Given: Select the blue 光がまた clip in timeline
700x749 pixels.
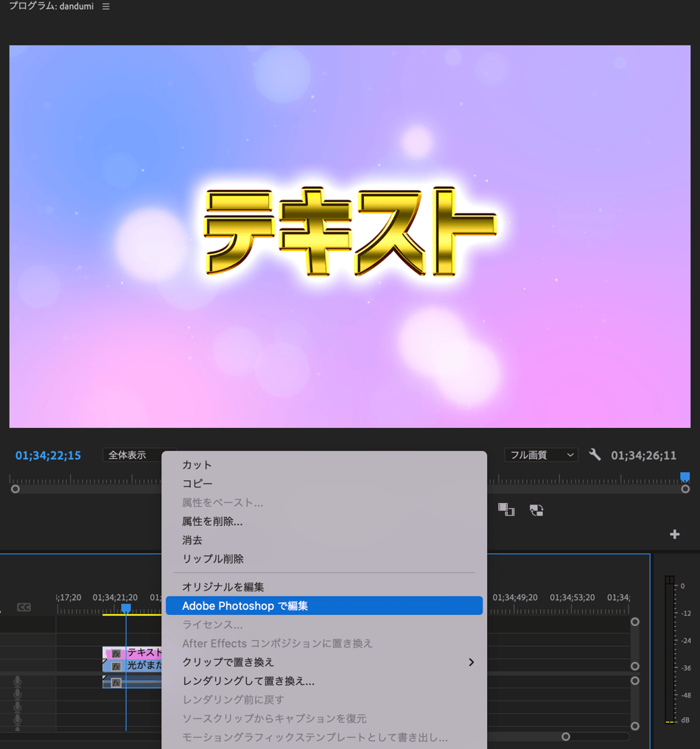Looking at the screenshot, I should [x=133, y=665].
